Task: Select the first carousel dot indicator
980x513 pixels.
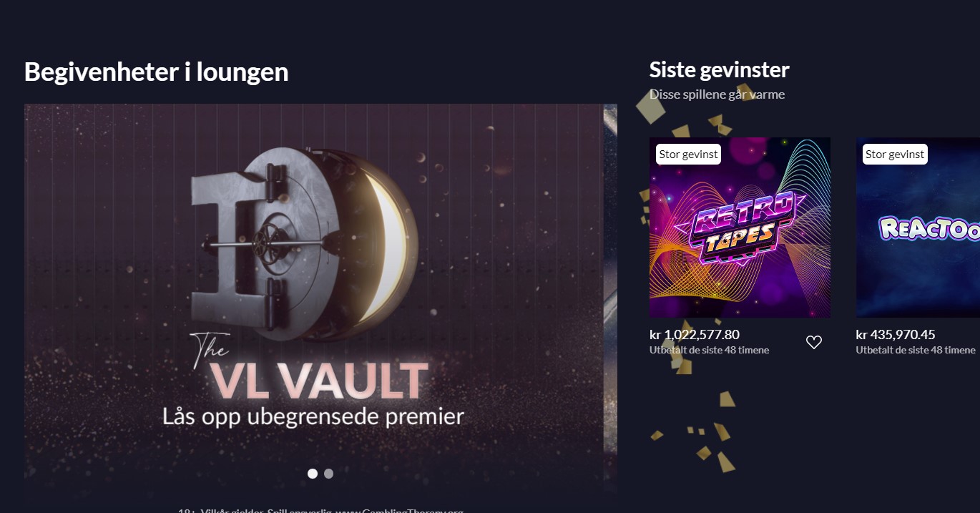Action: pos(313,474)
